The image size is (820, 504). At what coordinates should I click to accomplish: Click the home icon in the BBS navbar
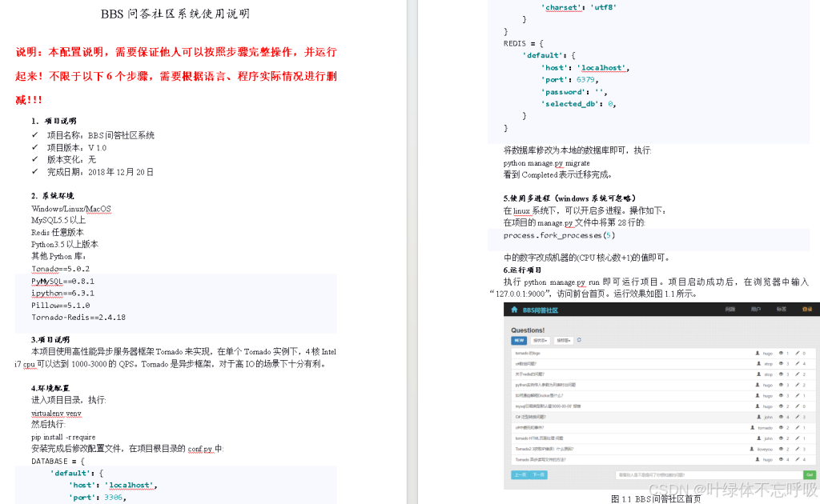[x=514, y=309]
